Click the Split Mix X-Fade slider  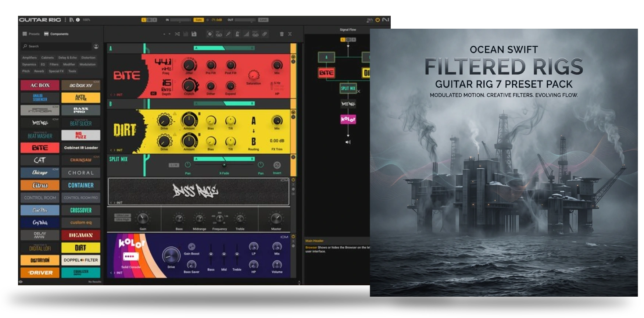[224, 165]
